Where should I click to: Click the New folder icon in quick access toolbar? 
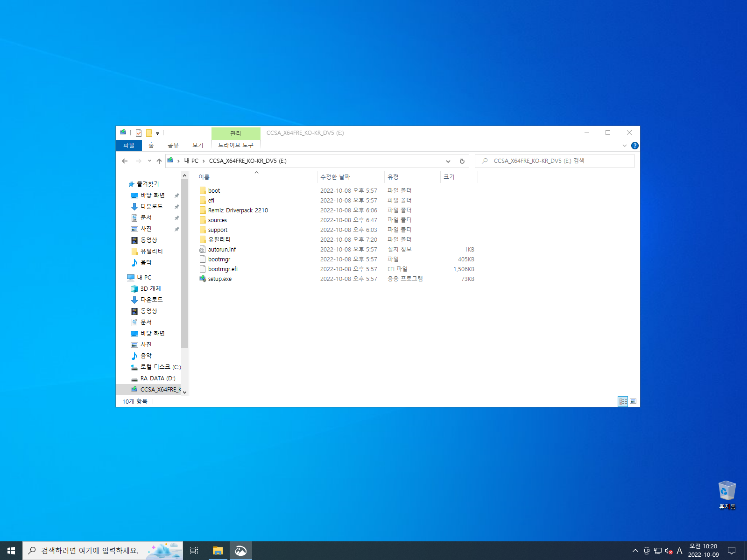tap(149, 133)
